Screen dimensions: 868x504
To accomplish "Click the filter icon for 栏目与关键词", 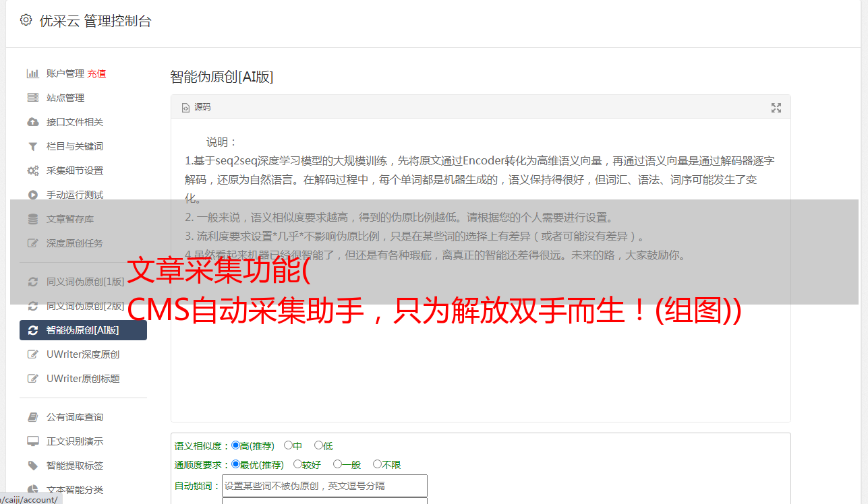I will point(32,146).
